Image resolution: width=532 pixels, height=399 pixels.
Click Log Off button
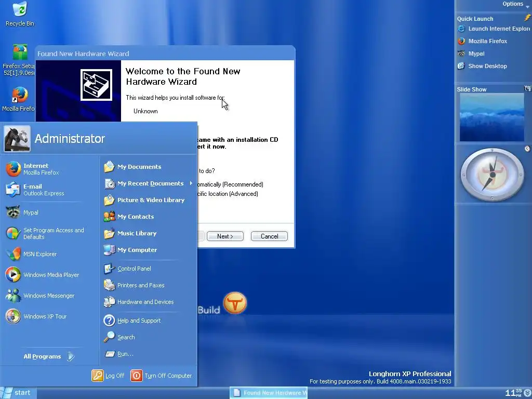108,376
